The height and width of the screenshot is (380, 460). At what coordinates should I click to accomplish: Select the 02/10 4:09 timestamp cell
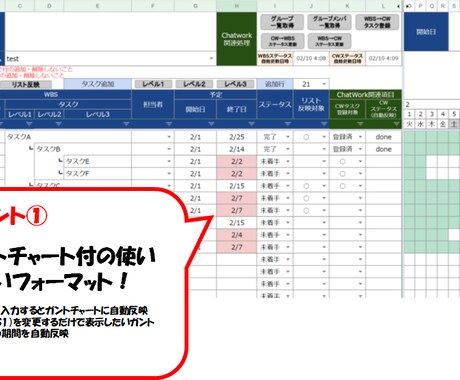click(x=383, y=58)
